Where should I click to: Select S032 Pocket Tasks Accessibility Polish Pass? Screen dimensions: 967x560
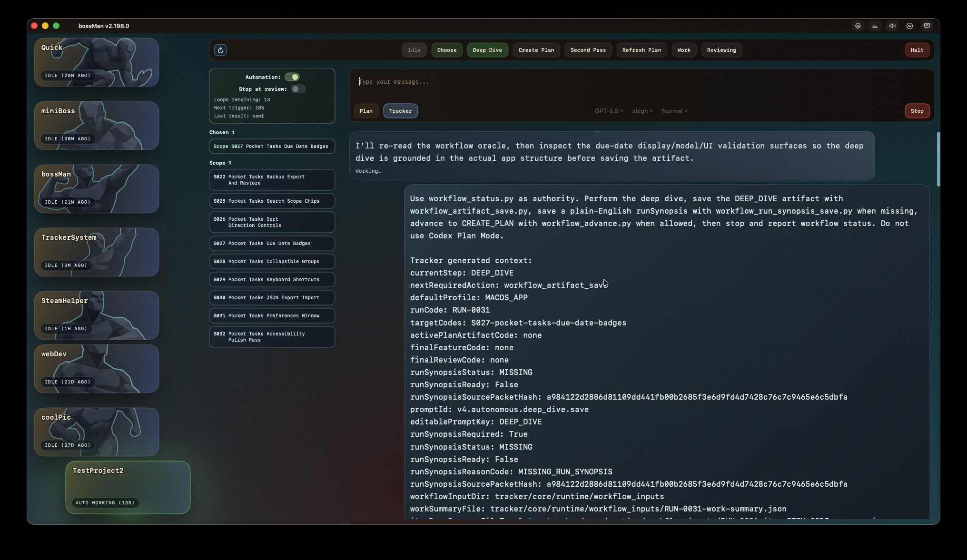272,337
